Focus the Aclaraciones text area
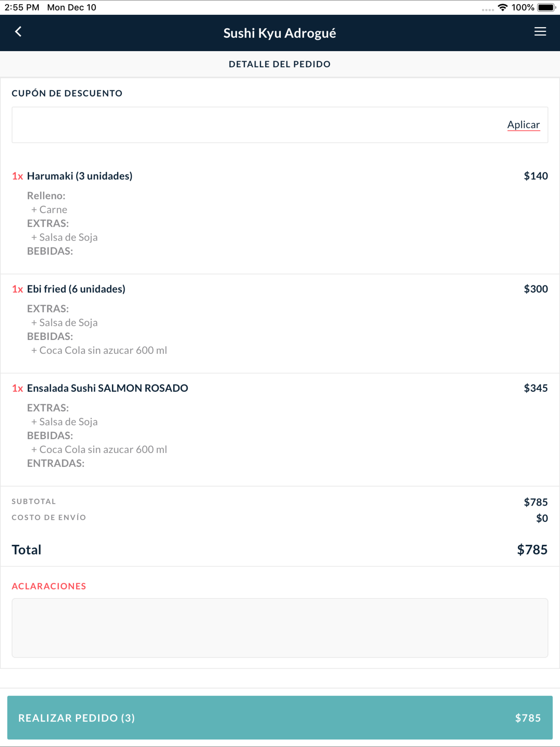Screen dimensions: 560x747 [x=280, y=628]
